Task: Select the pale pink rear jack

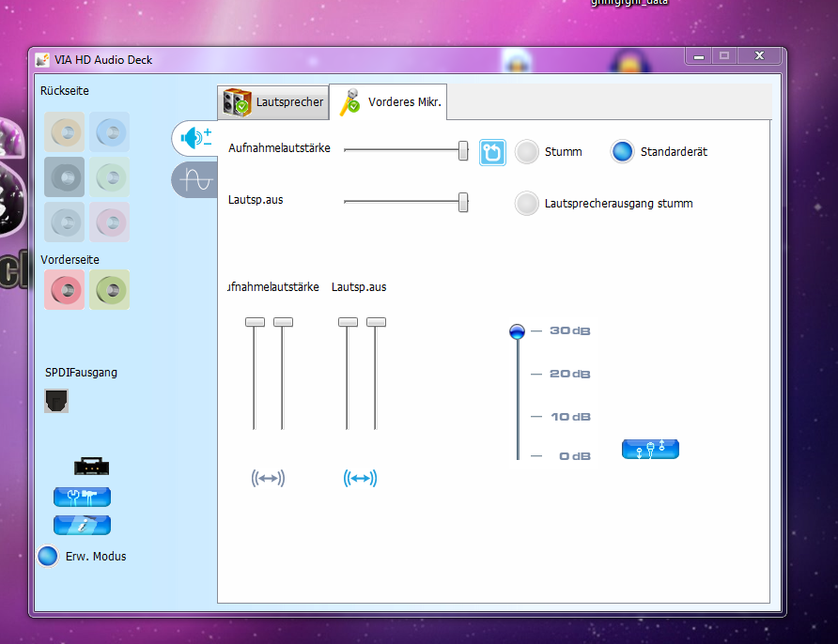Action: [x=110, y=222]
